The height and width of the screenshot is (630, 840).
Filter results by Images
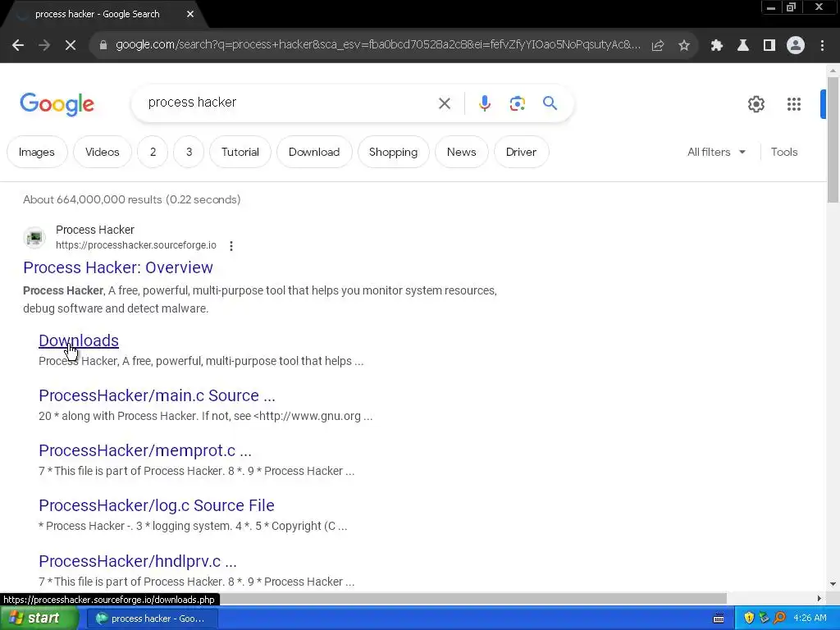click(36, 152)
